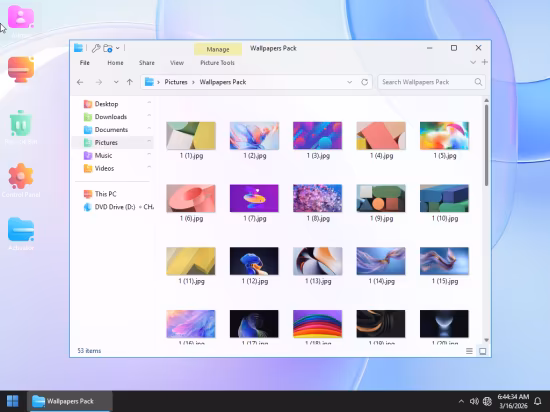The image size is (550, 412).
Task: Click Pictures in the address breadcrumb
Action: (176, 82)
